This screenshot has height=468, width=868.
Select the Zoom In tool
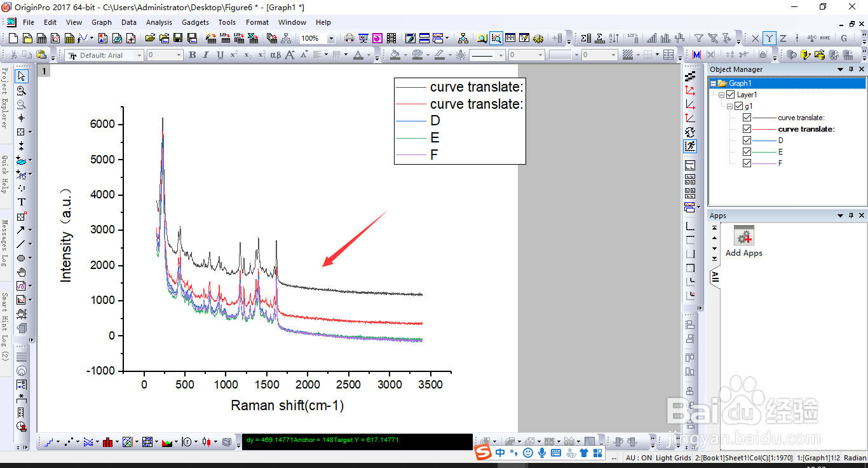pyautogui.click(x=22, y=90)
